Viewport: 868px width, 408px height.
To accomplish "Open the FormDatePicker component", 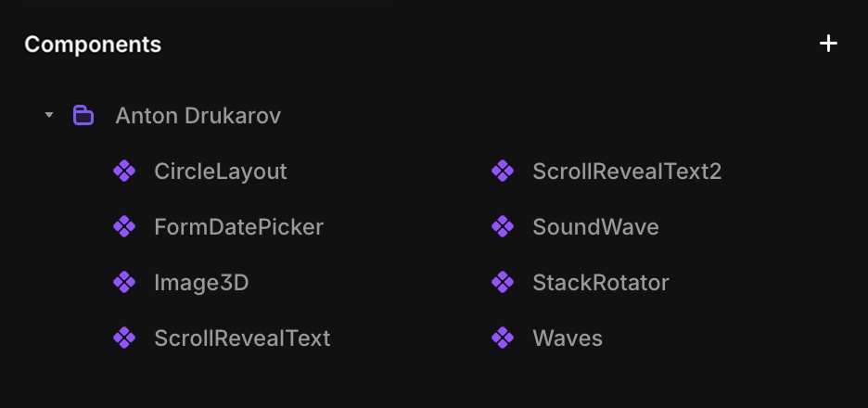I will pyautogui.click(x=238, y=227).
